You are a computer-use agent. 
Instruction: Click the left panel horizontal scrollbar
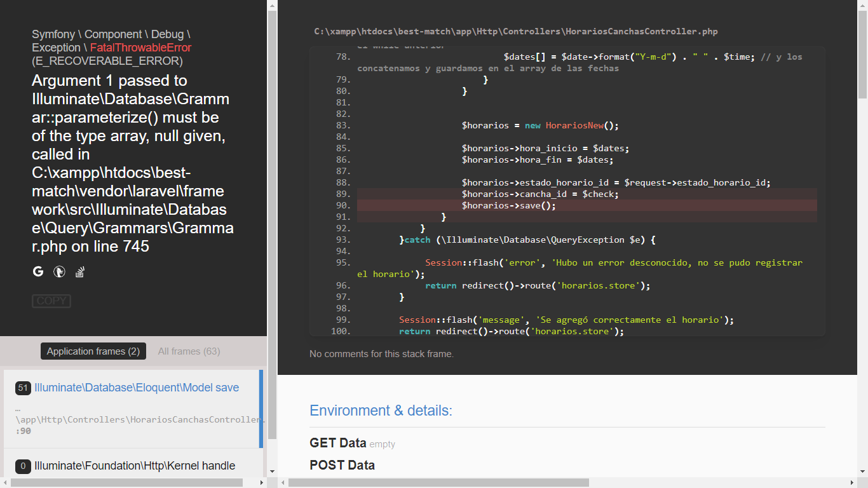(127, 483)
